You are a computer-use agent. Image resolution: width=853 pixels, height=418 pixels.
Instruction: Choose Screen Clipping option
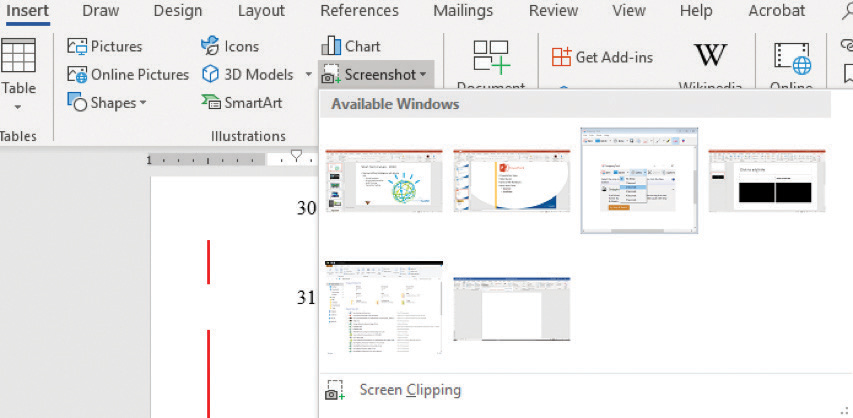410,390
